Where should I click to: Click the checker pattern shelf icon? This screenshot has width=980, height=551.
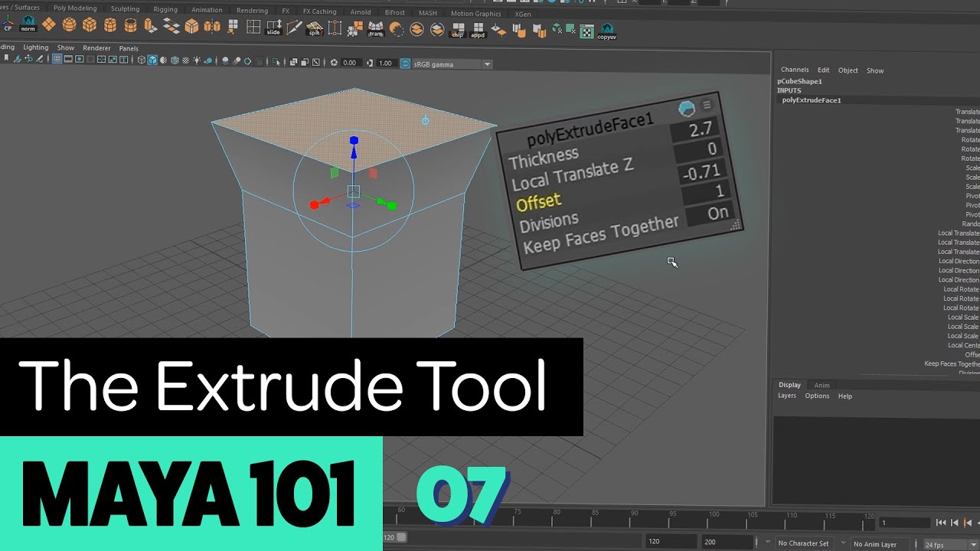[586, 31]
